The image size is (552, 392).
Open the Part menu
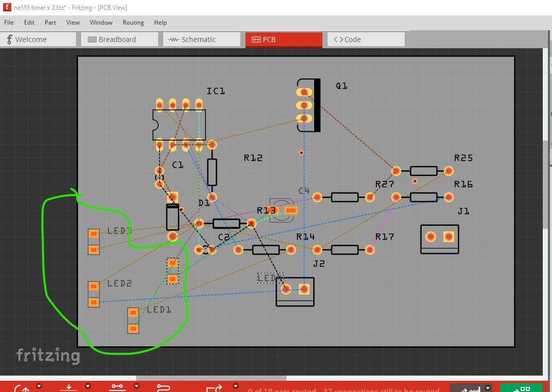coord(50,23)
